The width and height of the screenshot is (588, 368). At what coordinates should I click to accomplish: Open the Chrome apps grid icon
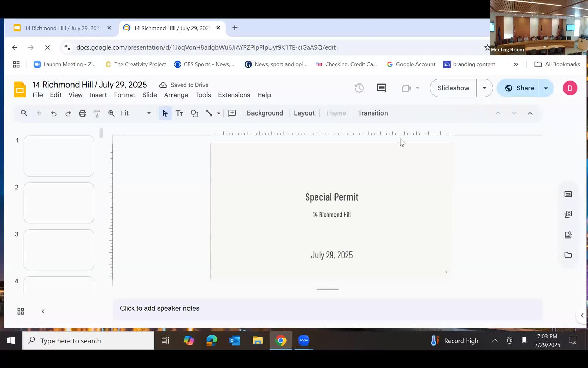pyautogui.click(x=16, y=64)
